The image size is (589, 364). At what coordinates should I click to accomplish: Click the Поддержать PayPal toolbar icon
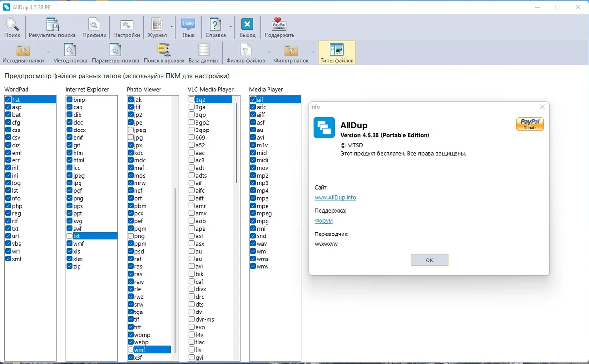(279, 28)
